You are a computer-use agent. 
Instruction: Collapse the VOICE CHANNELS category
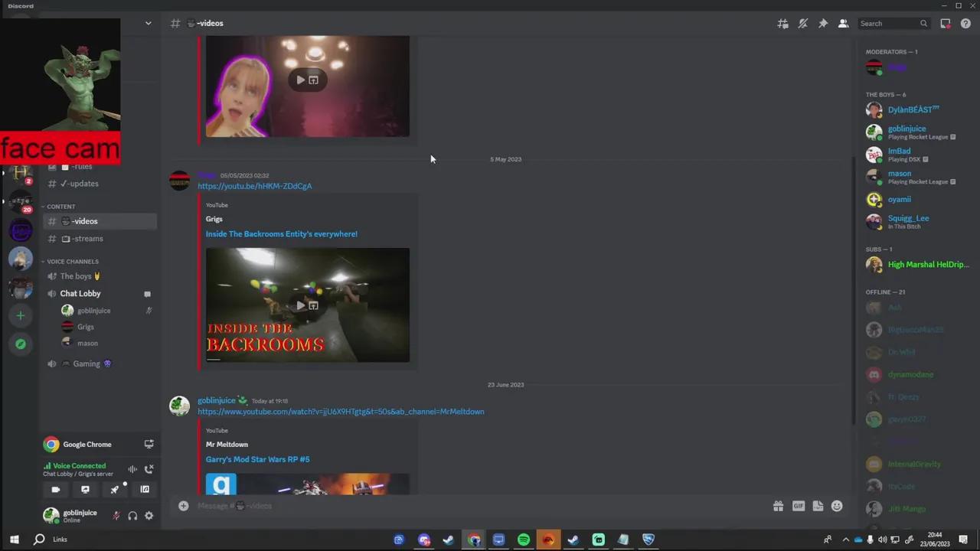(72, 261)
